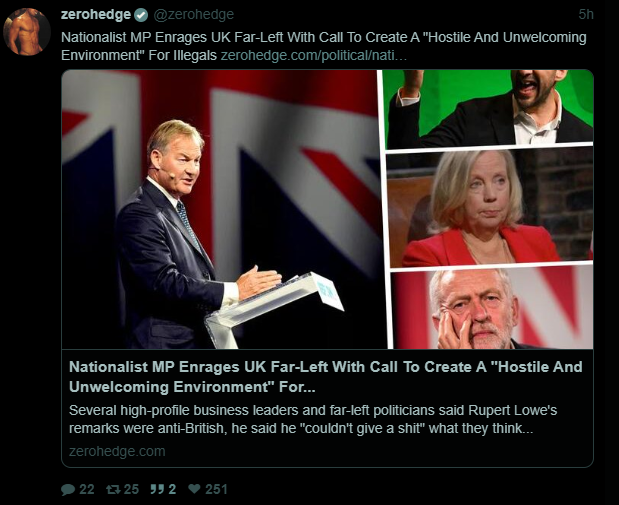619x505 pixels.
Task: Click the quote marks icon
Action: point(157,489)
